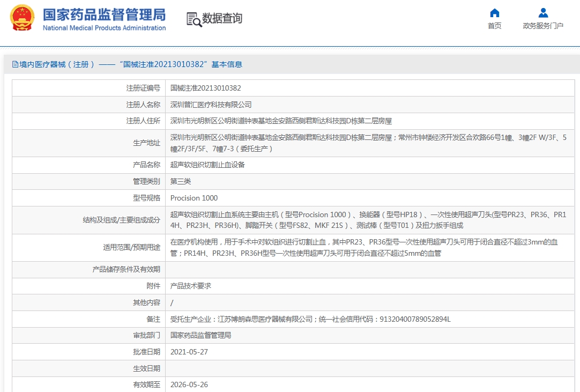Go to 首页 link text

pos(495,26)
